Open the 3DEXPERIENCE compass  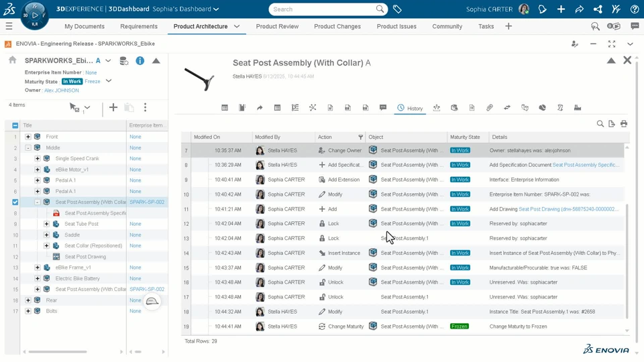point(34,15)
